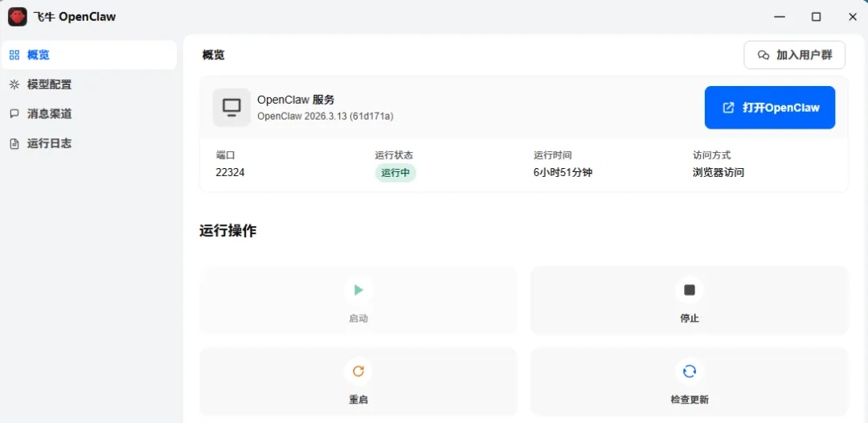Click the square stop icon for 停止
The image size is (868, 423).
click(x=690, y=290)
